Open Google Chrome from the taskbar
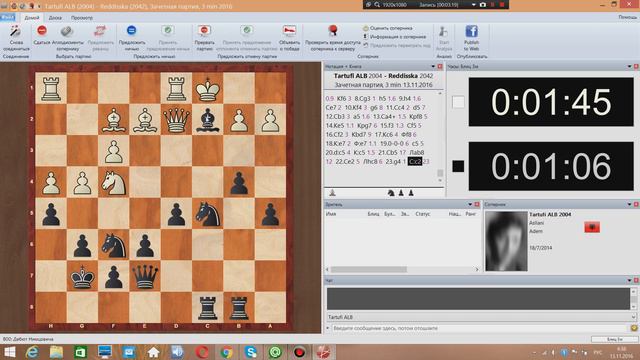Image resolution: width=640 pixels, height=360 pixels. (227, 352)
